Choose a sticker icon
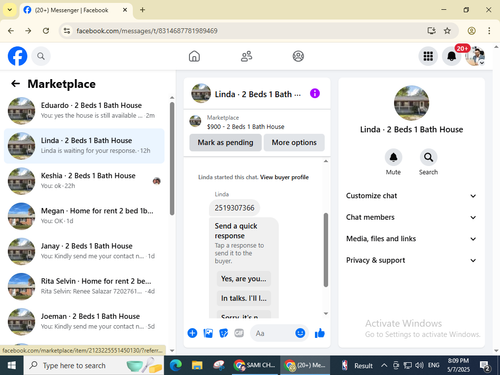 pos(223,333)
